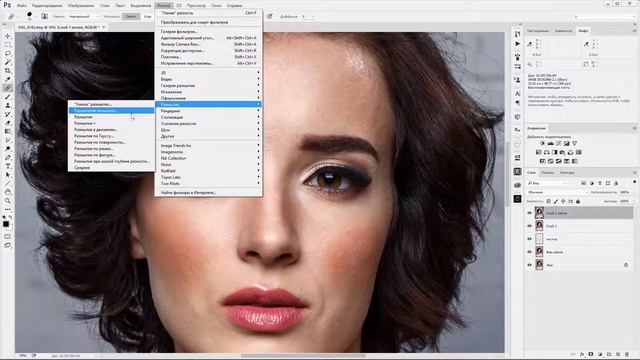Screen dimensions: 640x360
Task: Select the Gradient tool
Action: pyautogui.click(x=8, y=131)
